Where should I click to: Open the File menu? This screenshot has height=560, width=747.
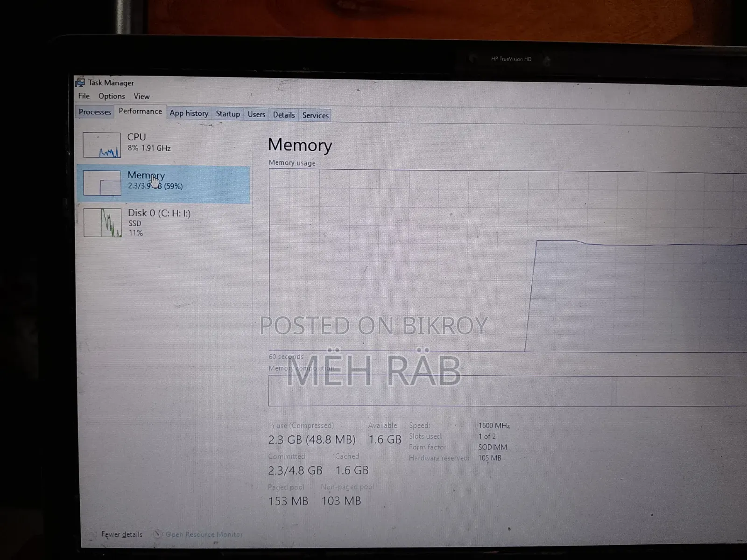84,96
